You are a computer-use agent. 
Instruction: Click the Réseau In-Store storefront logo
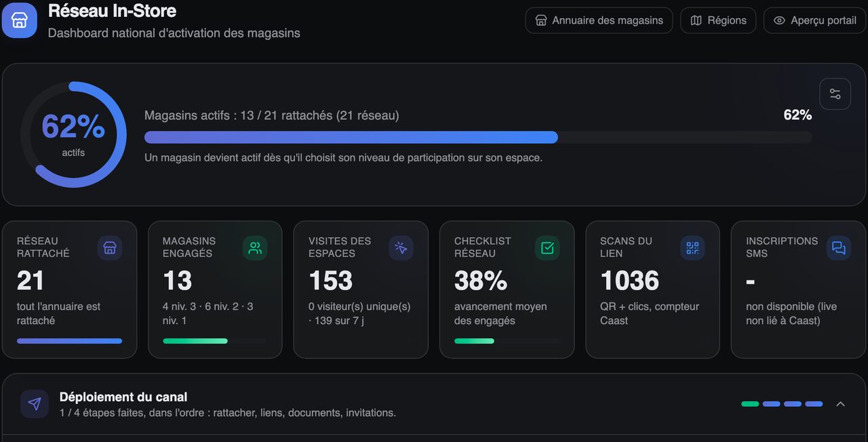[20, 20]
